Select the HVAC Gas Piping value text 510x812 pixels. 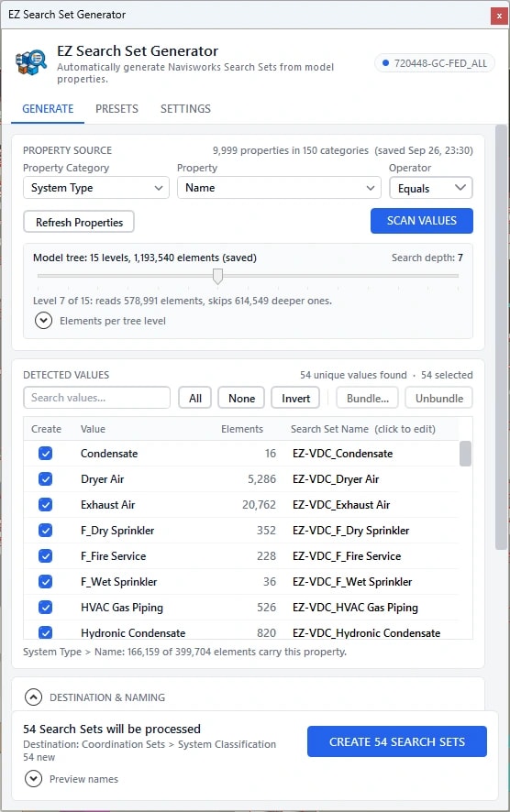point(122,608)
